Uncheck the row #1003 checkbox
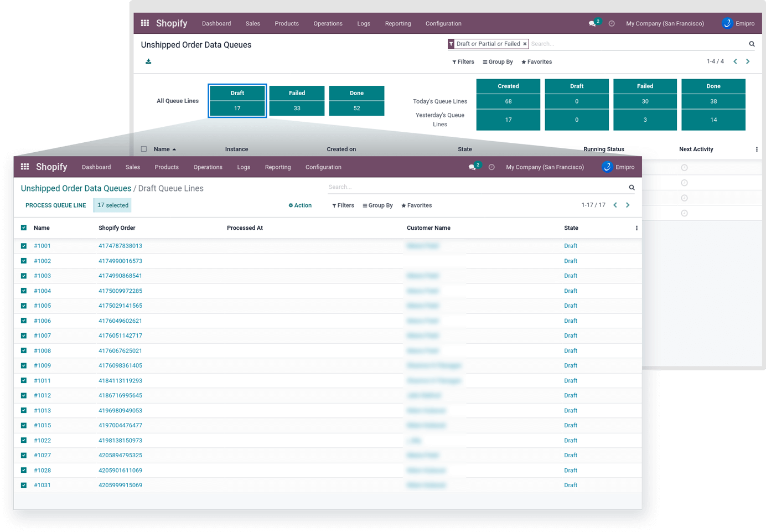766x532 pixels. tap(24, 276)
